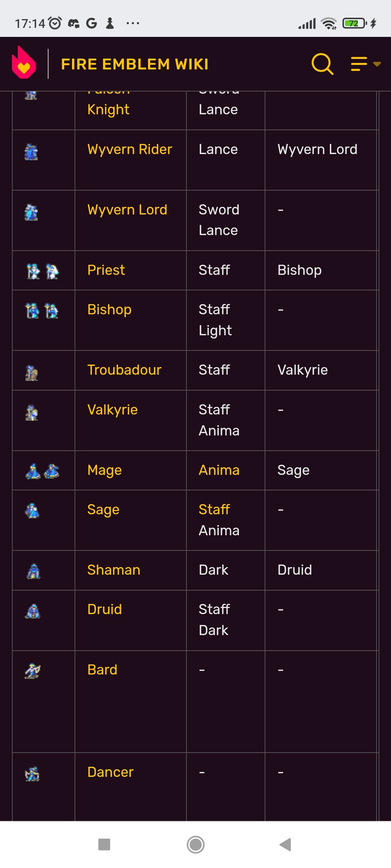Tap the Sage class sprite icon
Viewport: 391px width, 868px height.
[32, 511]
